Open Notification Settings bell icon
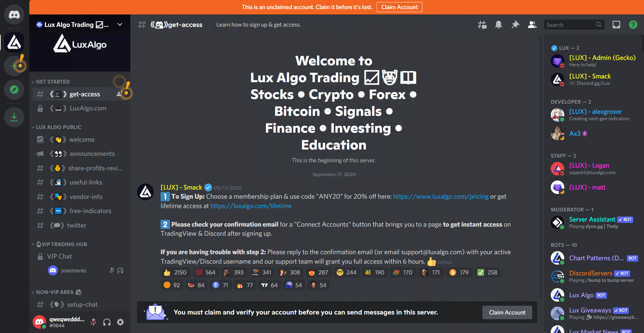The width and height of the screenshot is (644, 333). click(x=499, y=25)
